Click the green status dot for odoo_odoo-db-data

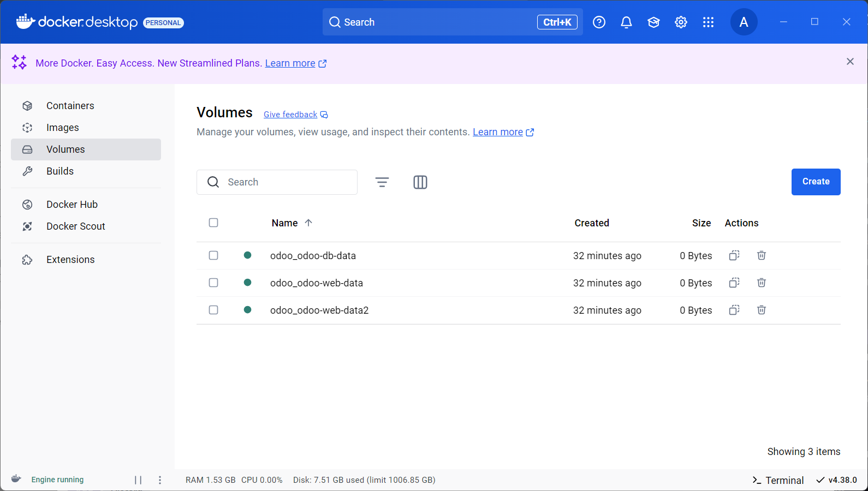coord(247,255)
